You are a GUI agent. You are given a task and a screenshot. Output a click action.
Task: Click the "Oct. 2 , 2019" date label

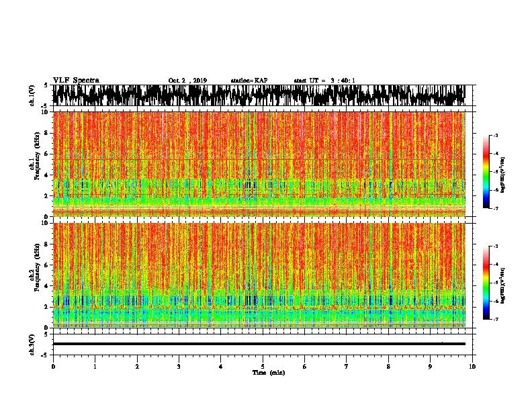click(187, 81)
